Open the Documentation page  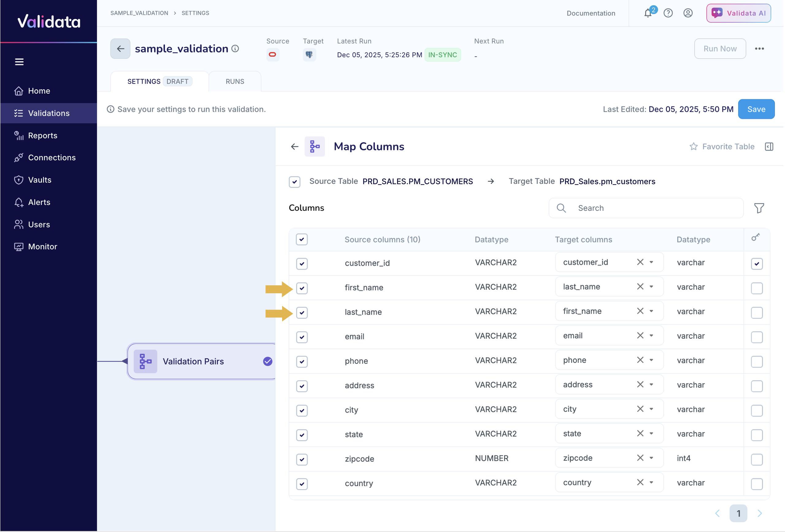591,13
